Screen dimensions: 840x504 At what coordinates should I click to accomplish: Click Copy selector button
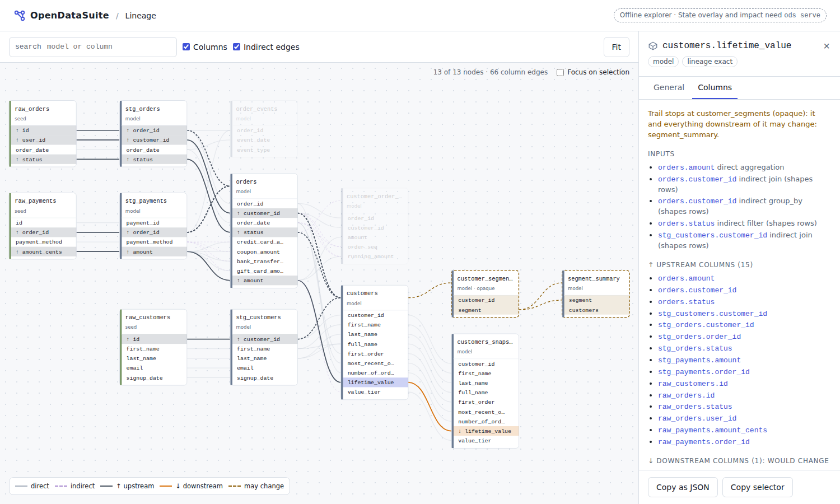point(757,487)
